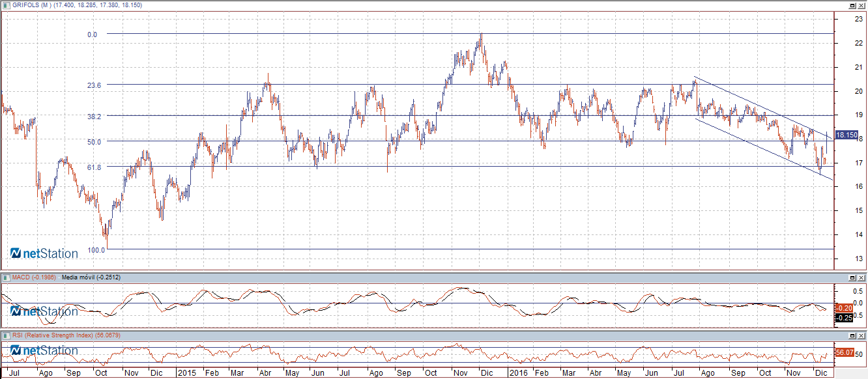Click the RSI panel icon
Image resolution: width=868 pixels, height=379 pixels.
[x=7, y=335]
